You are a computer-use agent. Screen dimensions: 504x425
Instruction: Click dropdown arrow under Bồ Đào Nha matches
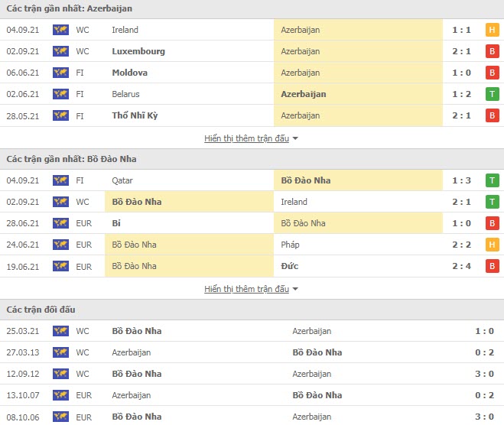[295, 289]
